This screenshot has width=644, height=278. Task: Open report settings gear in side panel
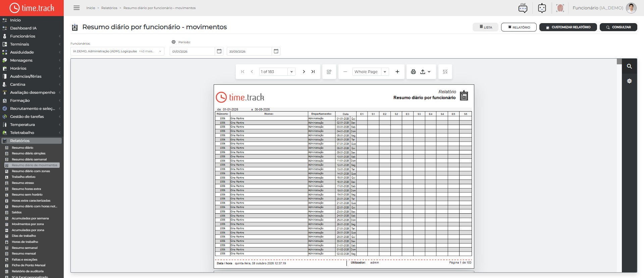pyautogui.click(x=629, y=81)
